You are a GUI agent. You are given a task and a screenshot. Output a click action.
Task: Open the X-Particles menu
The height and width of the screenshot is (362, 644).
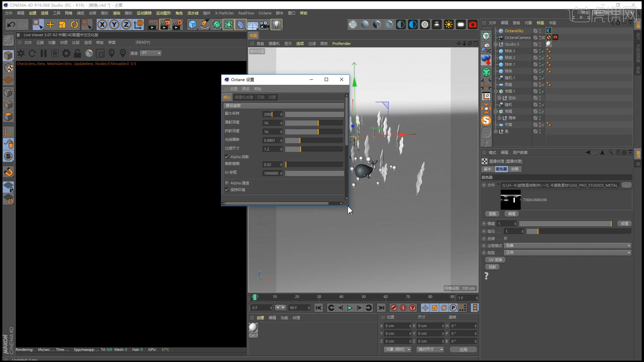tap(224, 13)
